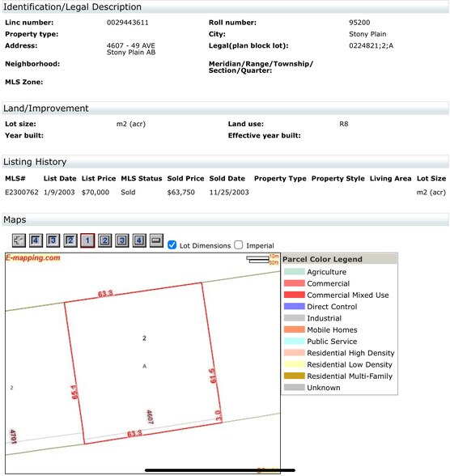Click parcel 4607 label on the map
The height and width of the screenshot is (476, 450).
[x=150, y=416]
